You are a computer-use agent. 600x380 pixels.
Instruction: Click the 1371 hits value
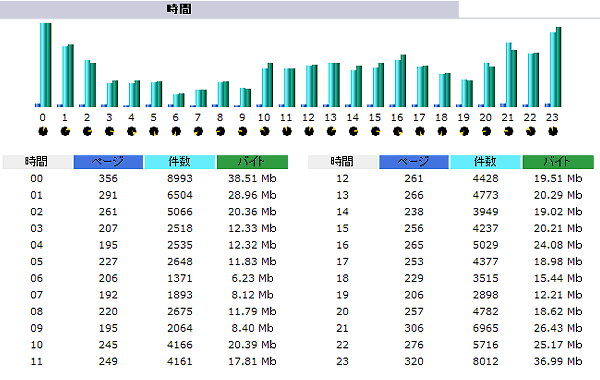pos(180,278)
